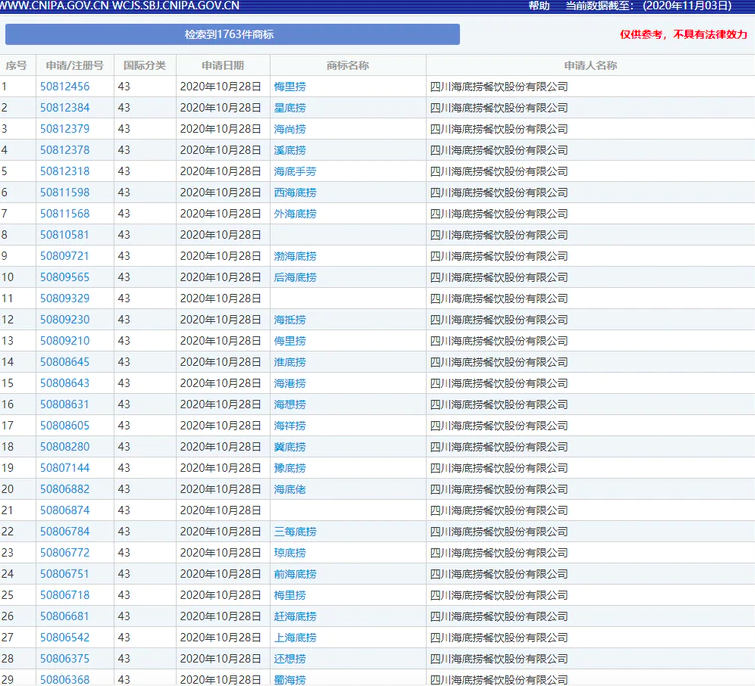This screenshot has width=755, height=686.
Task: Select the 商标名称 column header
Action: tap(348, 65)
